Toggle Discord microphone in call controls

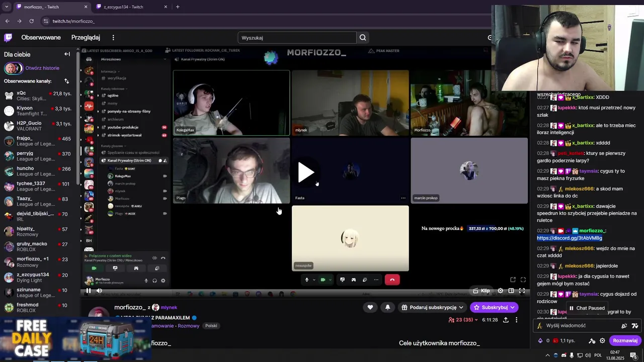pyautogui.click(x=306, y=280)
